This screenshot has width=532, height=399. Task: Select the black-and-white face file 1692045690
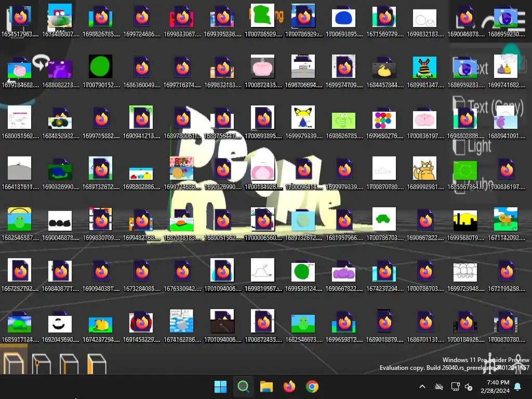click(x=60, y=326)
